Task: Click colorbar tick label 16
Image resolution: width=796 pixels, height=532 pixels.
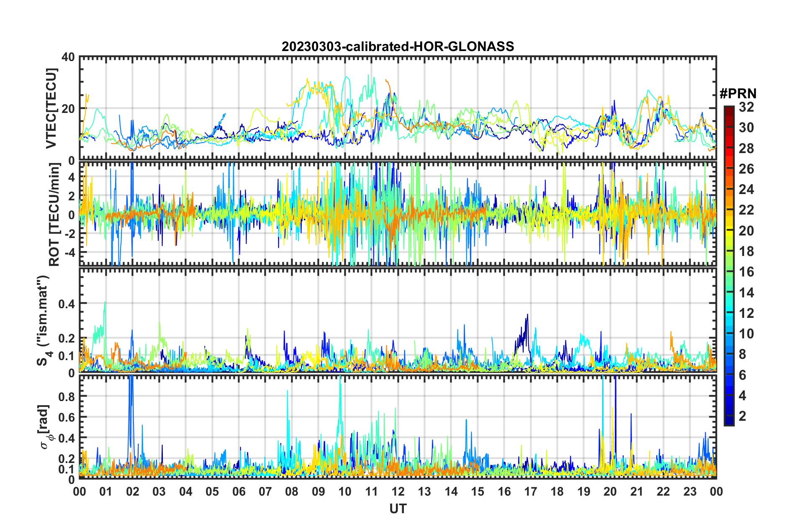Action: tap(746, 272)
